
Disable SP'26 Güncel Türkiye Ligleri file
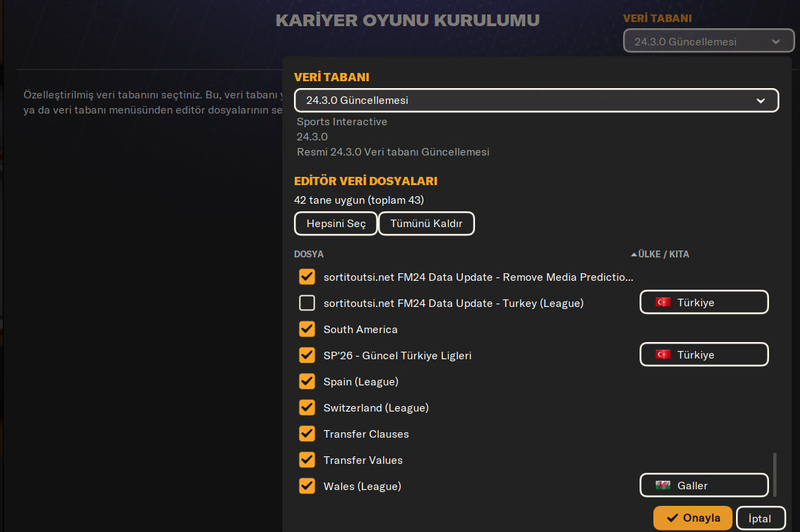(307, 355)
